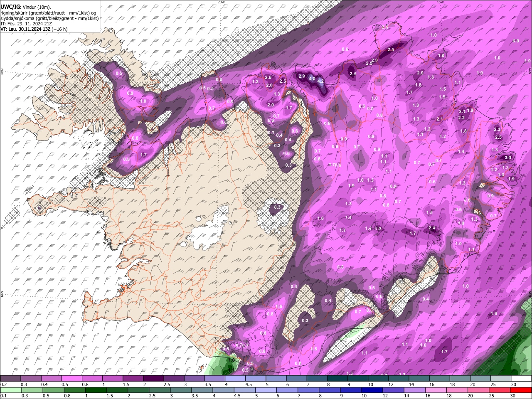Pick the deep blue lower swatch 10–12
Image resolution: width=532 pixels, height=399 pixels.
click(x=372, y=390)
